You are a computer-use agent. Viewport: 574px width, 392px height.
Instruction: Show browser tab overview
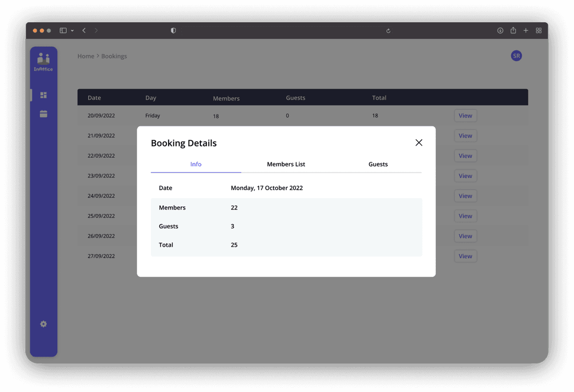[x=538, y=31]
